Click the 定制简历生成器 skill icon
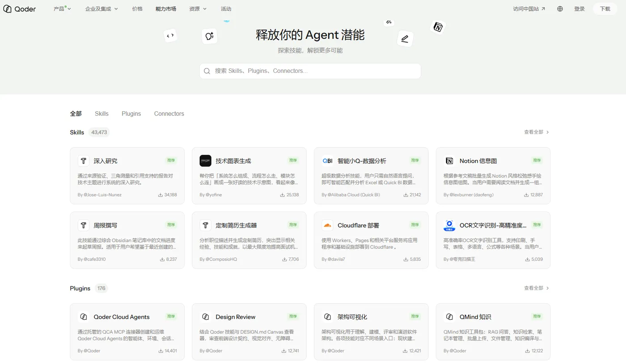This screenshot has height=364, width=626. (x=205, y=225)
